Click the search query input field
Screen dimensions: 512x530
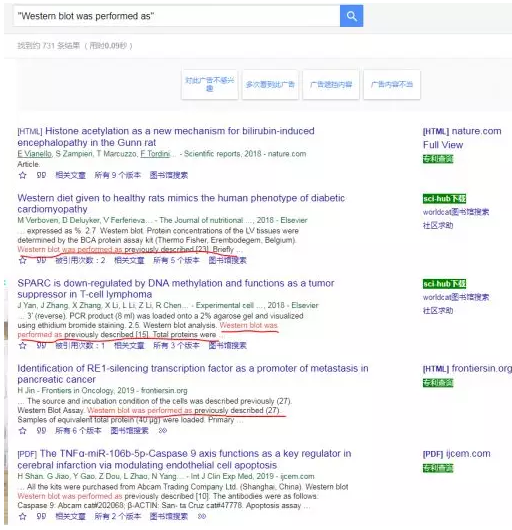[x=176, y=16]
